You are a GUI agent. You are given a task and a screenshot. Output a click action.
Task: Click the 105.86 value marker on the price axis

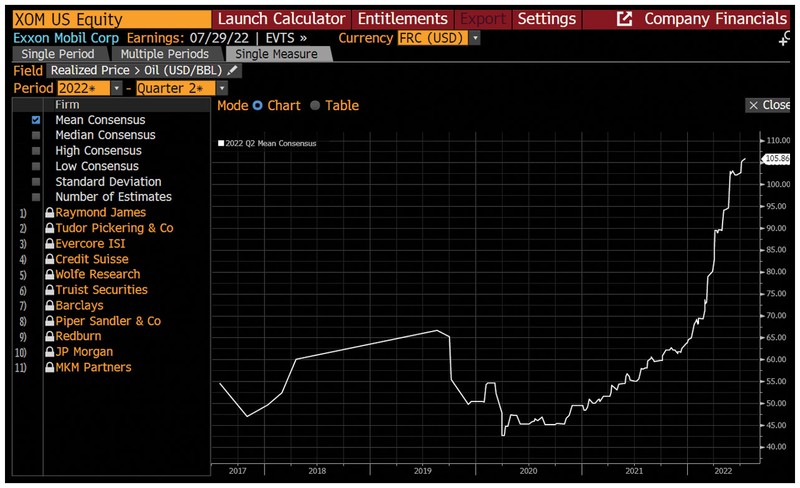(776, 159)
